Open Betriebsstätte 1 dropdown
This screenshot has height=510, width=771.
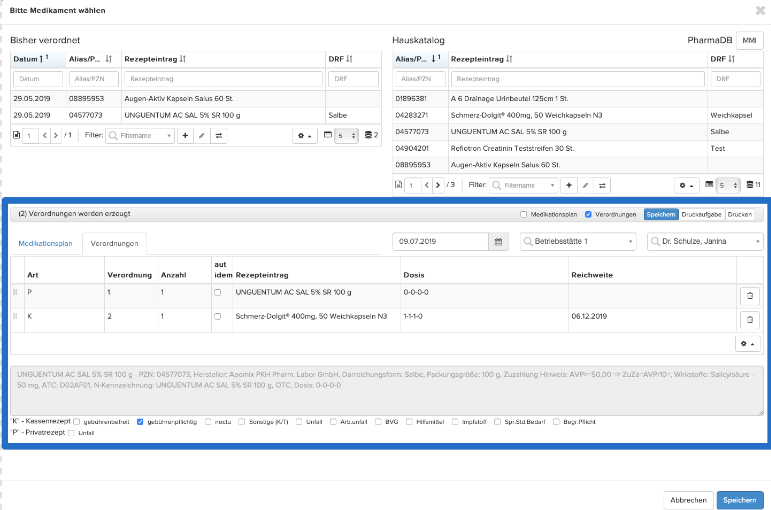tap(578, 241)
